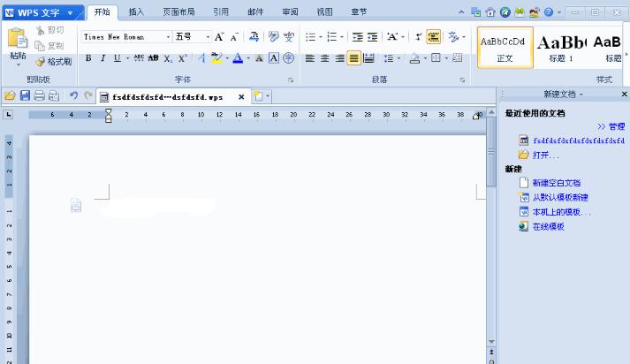The height and width of the screenshot is (364, 630).
Task: Select the Format Painter (格式刷) tool
Action: (x=54, y=62)
